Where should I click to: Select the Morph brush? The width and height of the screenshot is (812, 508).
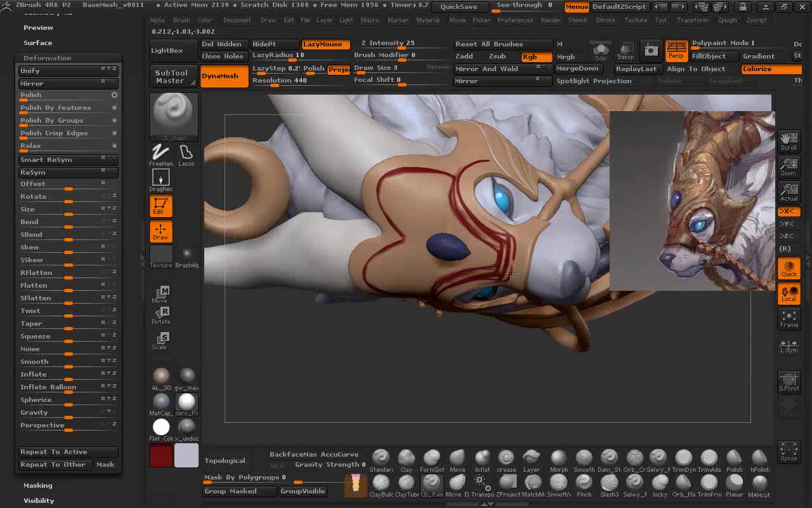(559, 460)
